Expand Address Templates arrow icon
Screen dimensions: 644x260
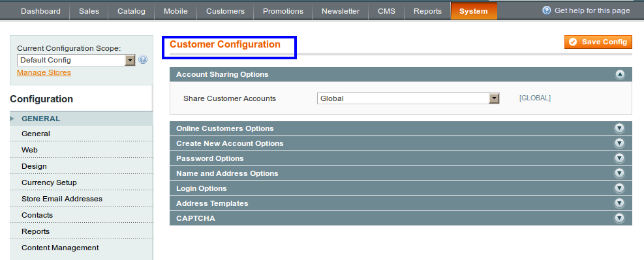(x=619, y=203)
